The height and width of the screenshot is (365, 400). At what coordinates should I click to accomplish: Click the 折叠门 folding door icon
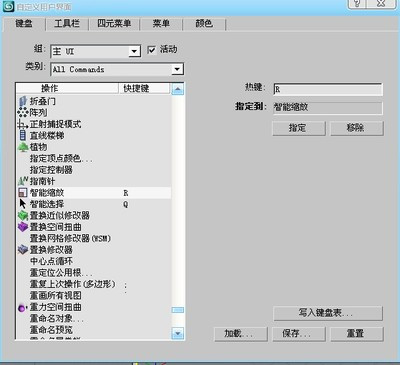(x=23, y=101)
